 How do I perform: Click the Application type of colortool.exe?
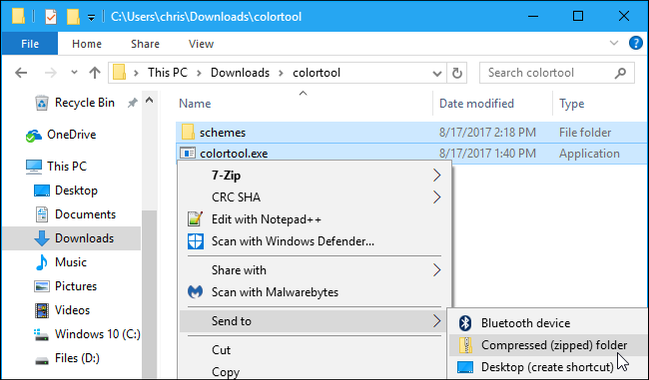(x=589, y=154)
